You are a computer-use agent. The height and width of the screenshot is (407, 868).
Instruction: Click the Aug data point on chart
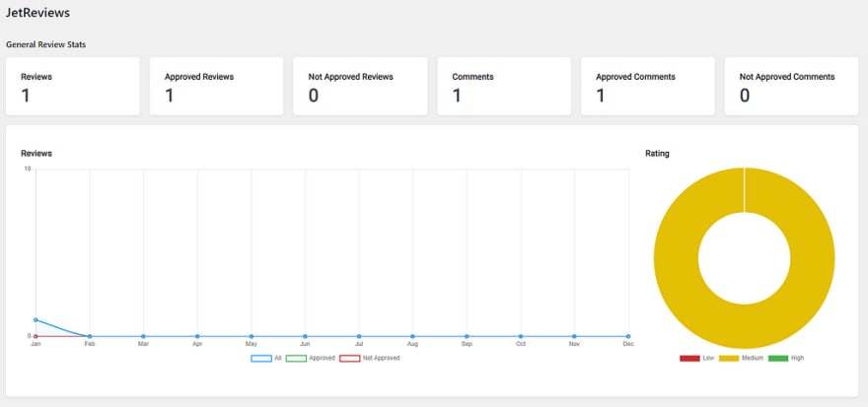pyautogui.click(x=412, y=336)
